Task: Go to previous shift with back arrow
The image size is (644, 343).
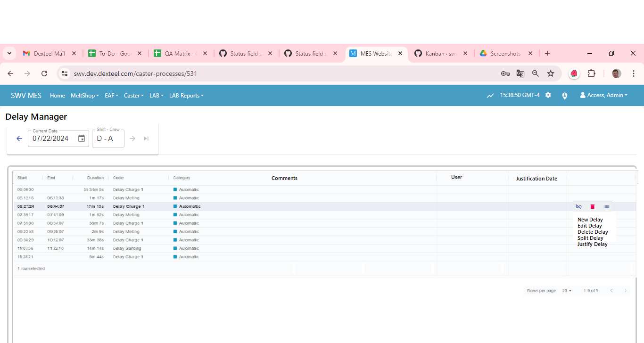Action: [x=19, y=139]
